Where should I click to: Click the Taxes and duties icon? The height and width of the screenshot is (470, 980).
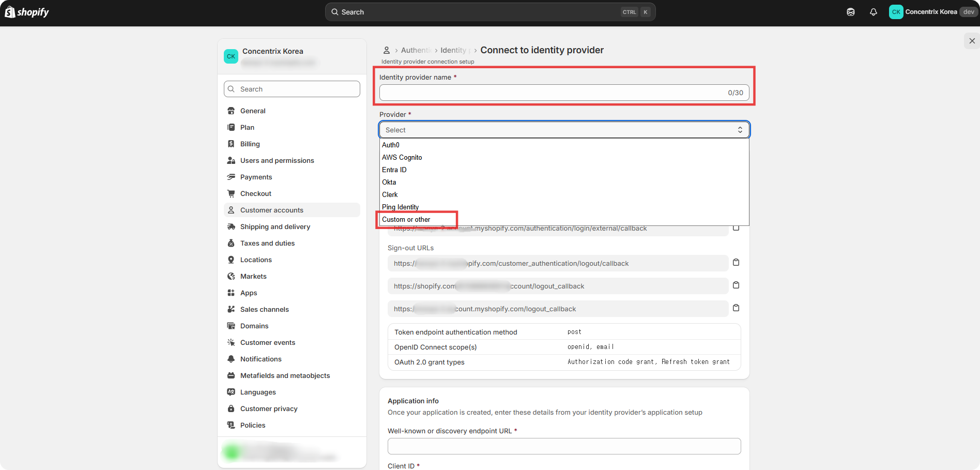coord(231,243)
